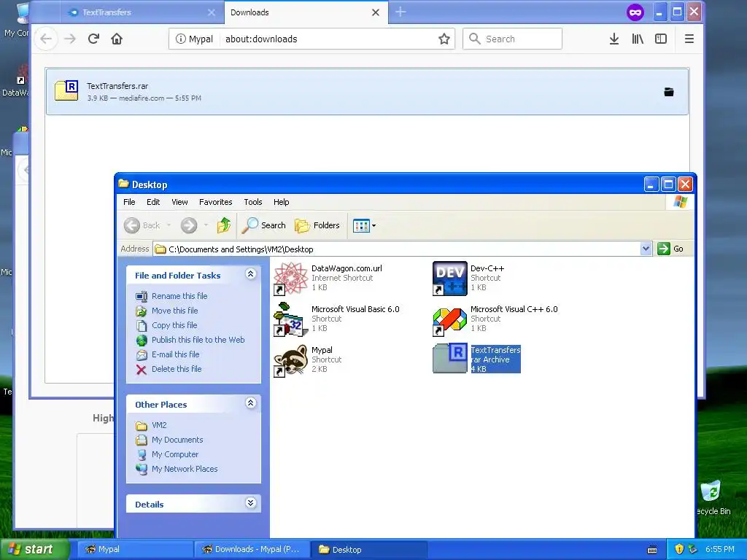The image size is (747, 560).
Task: Click Rename this file
Action: 179,296
